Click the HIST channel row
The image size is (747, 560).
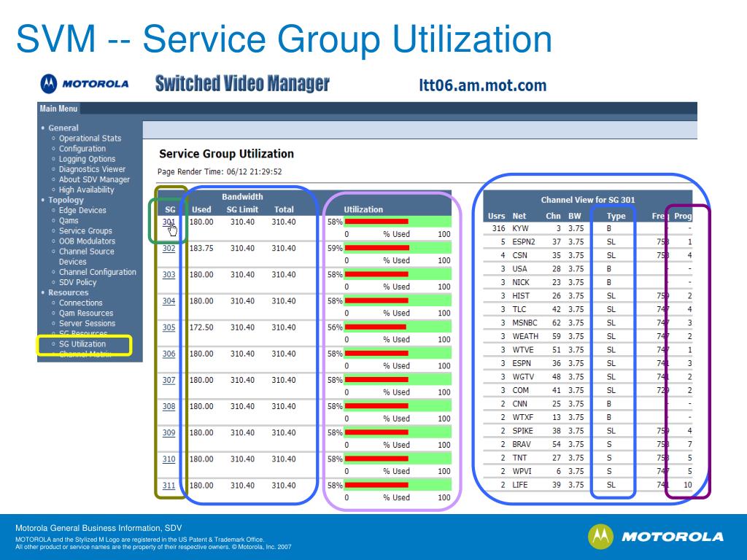coord(587,296)
